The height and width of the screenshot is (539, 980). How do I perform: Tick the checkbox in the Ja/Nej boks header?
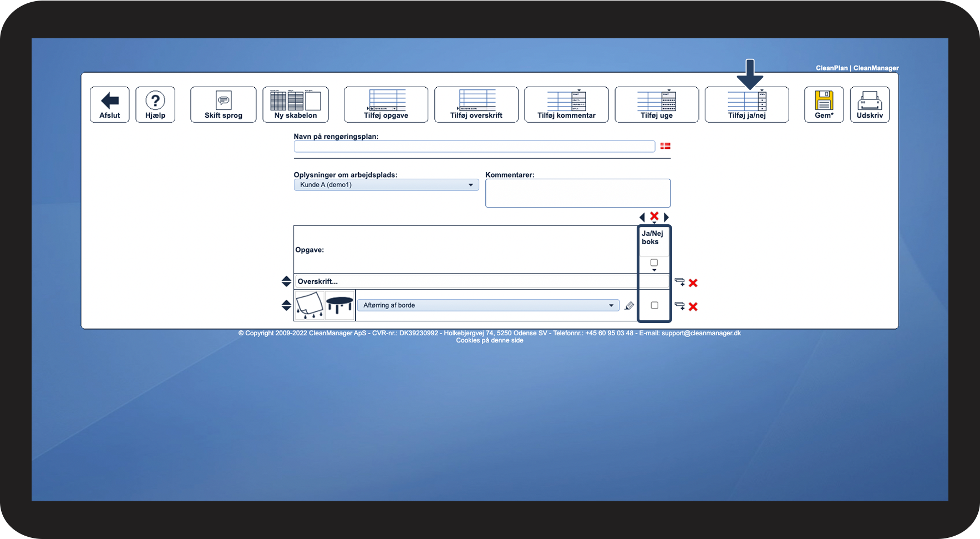[654, 263]
